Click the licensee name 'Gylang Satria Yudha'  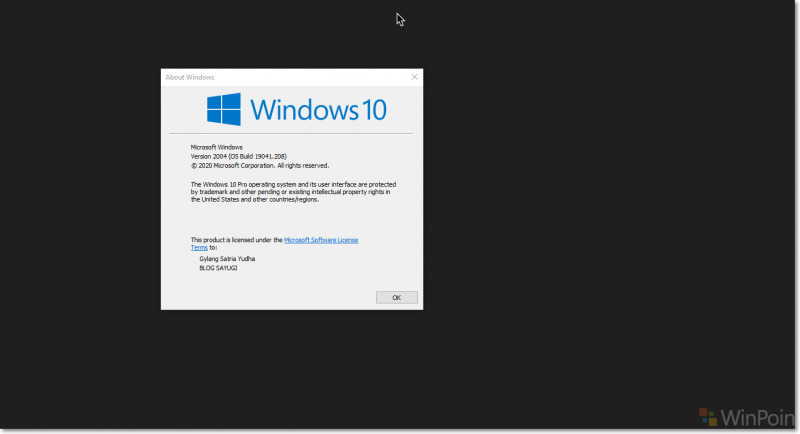(227, 259)
